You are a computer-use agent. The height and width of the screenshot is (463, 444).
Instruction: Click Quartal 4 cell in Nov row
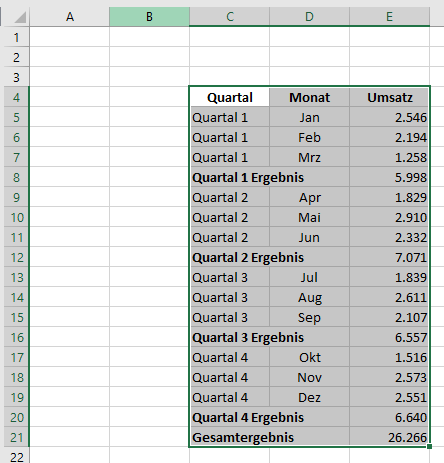click(230, 377)
